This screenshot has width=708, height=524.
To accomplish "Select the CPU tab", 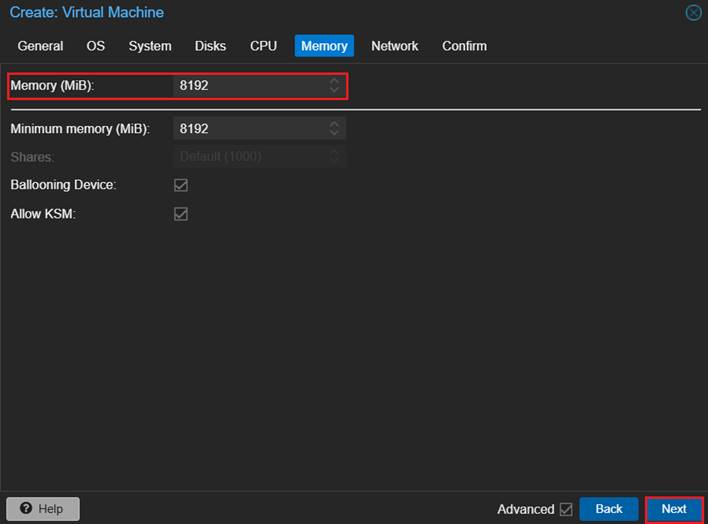I will point(263,46).
